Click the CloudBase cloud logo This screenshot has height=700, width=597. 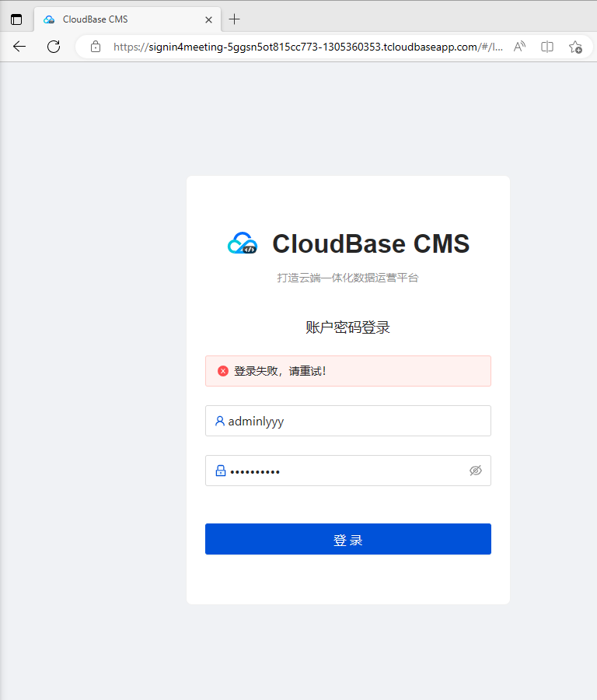[x=243, y=243]
